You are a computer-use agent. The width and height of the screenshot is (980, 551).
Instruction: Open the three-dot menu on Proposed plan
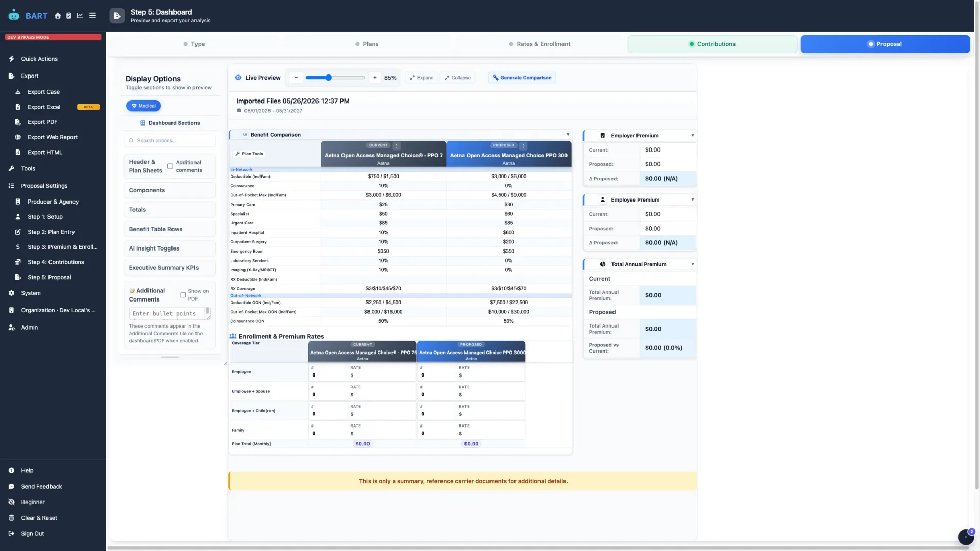point(523,146)
